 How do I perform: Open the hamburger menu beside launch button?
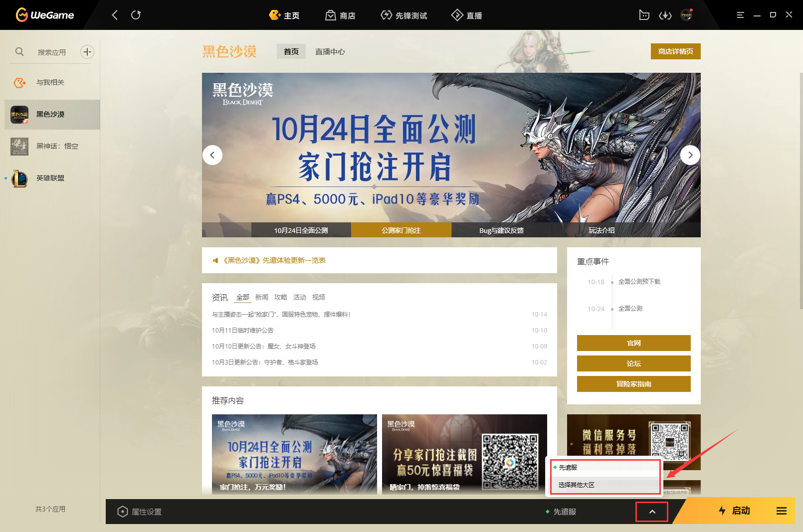(781, 511)
